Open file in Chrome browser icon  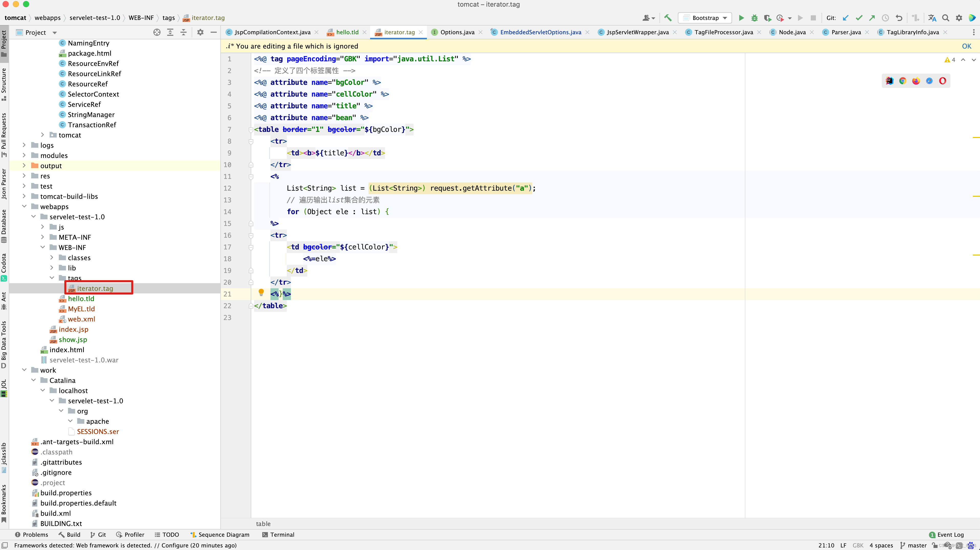coord(902,81)
